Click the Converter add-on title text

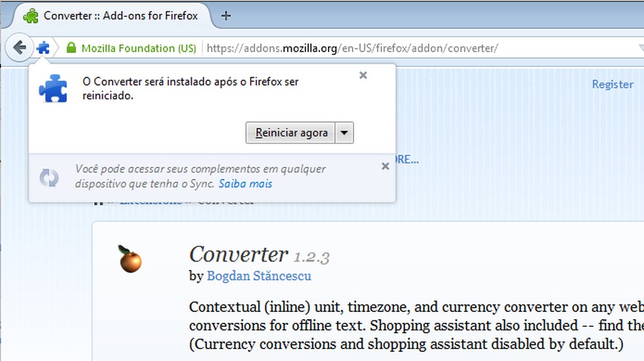coord(238,254)
